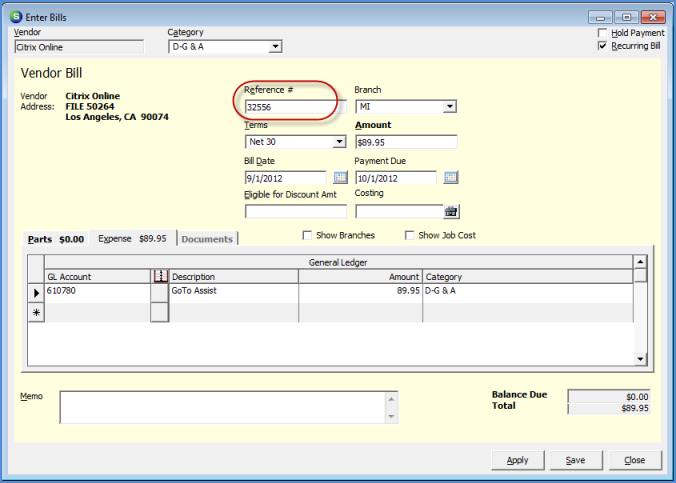Select the 89.95 amount cell
This screenshot has height=483, width=676.
(360, 293)
